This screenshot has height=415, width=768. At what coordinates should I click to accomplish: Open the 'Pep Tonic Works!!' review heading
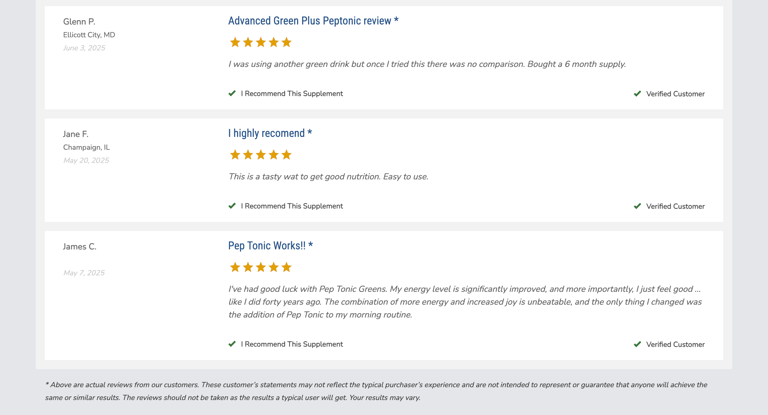point(270,245)
